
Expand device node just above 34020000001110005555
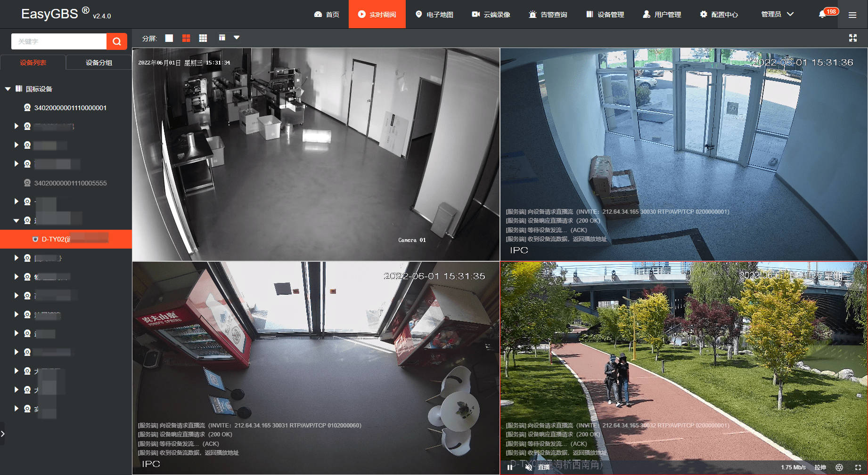pos(16,164)
